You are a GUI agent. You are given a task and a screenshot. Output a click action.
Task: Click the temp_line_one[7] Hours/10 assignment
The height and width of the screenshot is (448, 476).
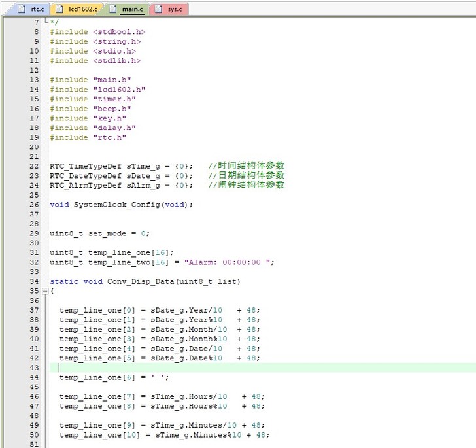(162, 396)
